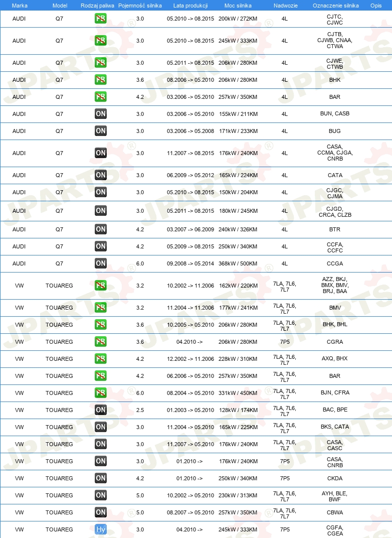This screenshot has width=392, height=538.
Task: Click the petrol icon in the Touareg CGRA row
Action: (100, 342)
